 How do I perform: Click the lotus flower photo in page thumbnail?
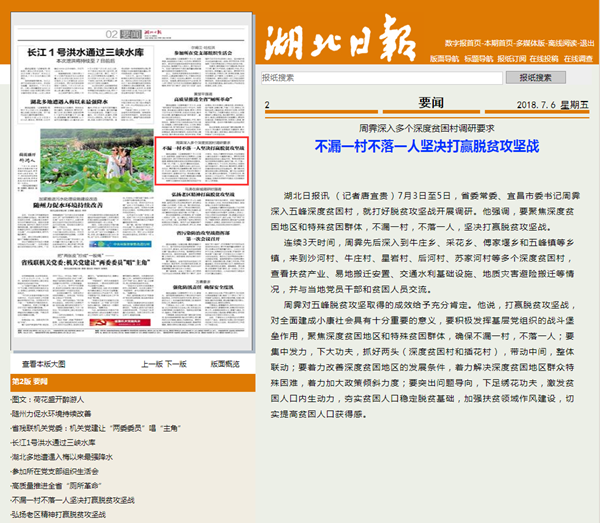point(97,160)
